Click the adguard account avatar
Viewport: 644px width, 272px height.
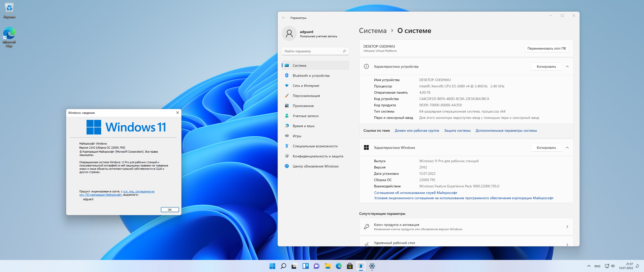click(289, 33)
